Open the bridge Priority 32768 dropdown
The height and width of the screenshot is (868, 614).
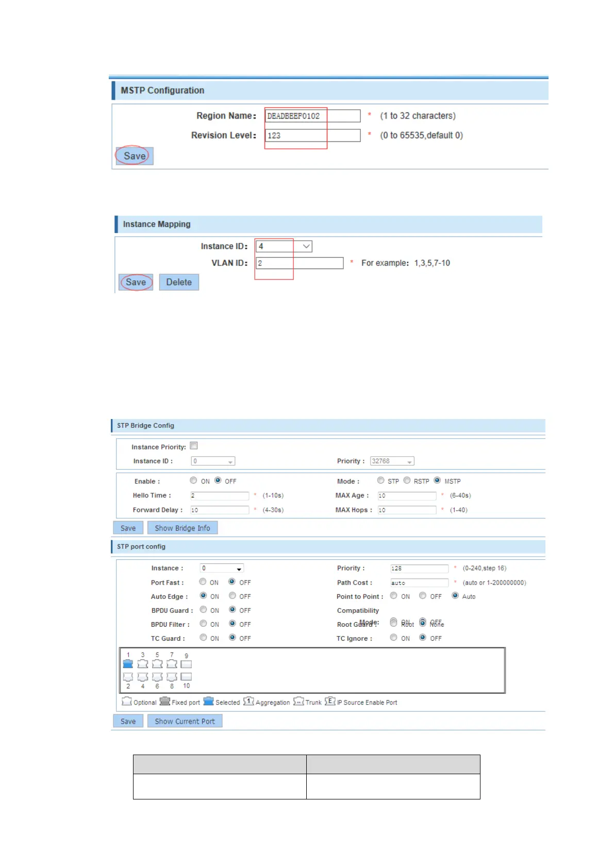tap(392, 461)
